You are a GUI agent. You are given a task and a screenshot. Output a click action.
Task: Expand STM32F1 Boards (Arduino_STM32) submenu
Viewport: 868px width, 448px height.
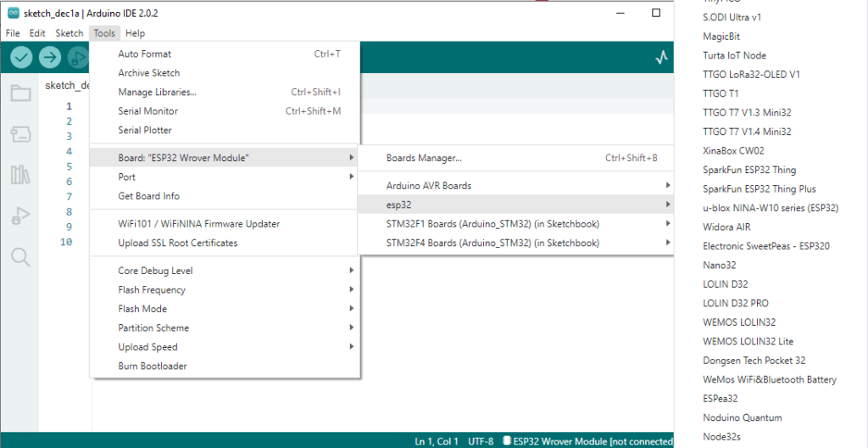(x=516, y=224)
